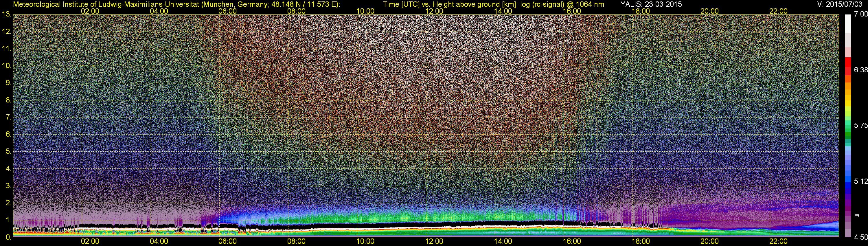The width and height of the screenshot is (868, 246).
Task: Click the 4.50 value on the color scale
Action: [x=860, y=237]
